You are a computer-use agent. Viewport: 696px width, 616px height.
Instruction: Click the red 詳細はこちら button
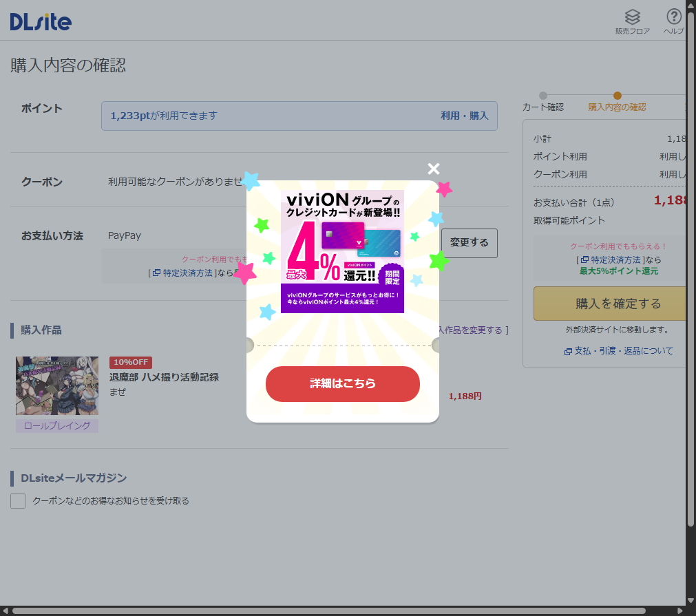(x=342, y=384)
